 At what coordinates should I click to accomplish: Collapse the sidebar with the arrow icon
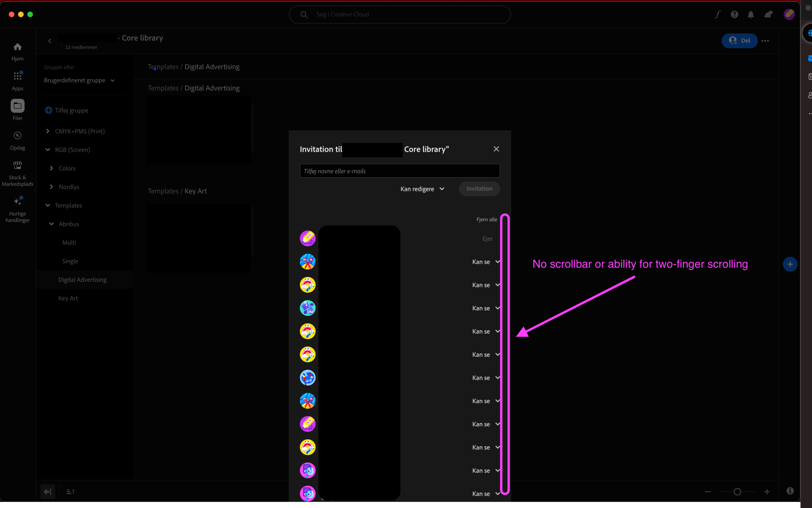(x=47, y=491)
